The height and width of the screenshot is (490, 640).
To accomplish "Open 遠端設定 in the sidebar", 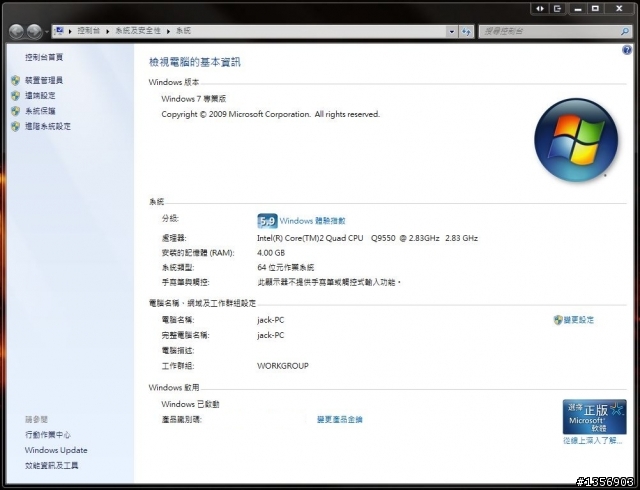I will pyautogui.click(x=40, y=96).
